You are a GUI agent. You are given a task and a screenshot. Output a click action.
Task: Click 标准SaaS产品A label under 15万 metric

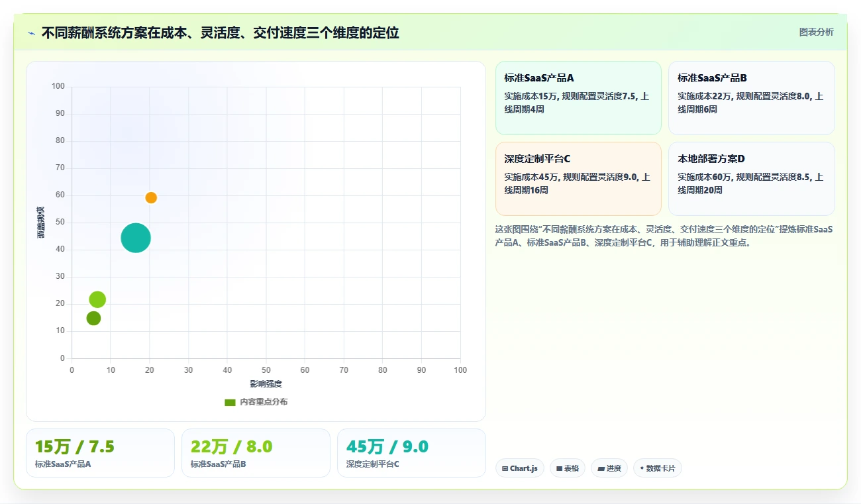(63, 464)
